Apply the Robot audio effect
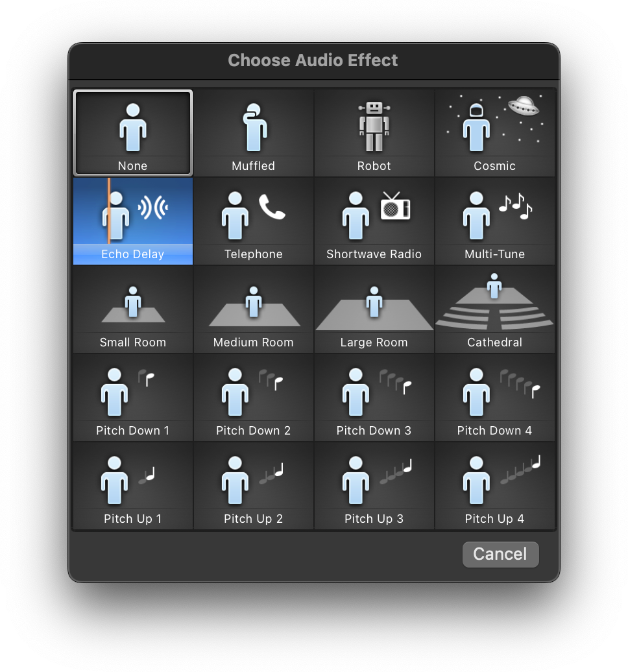Screen dimensions: 628x672 click(x=374, y=133)
